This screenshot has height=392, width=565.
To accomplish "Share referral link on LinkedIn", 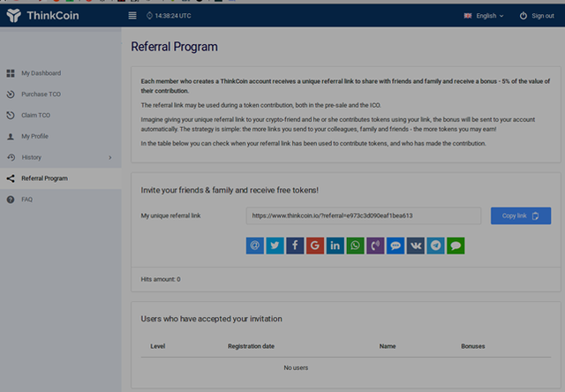I will point(335,245).
